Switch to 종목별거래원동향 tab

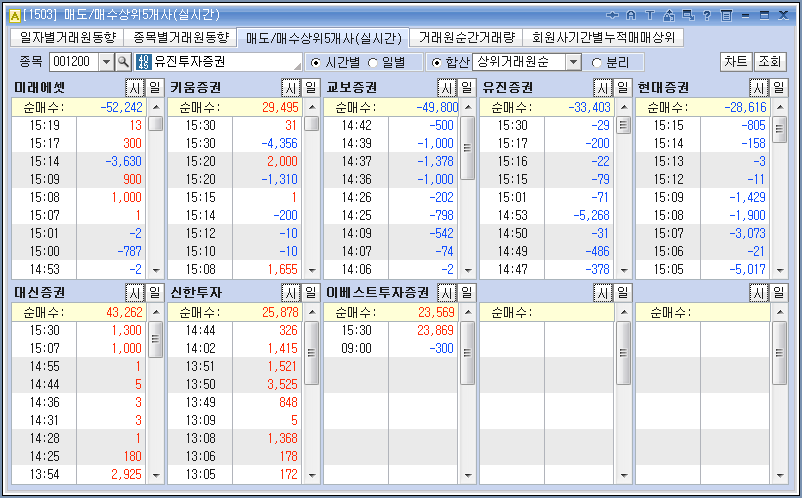[x=181, y=37]
